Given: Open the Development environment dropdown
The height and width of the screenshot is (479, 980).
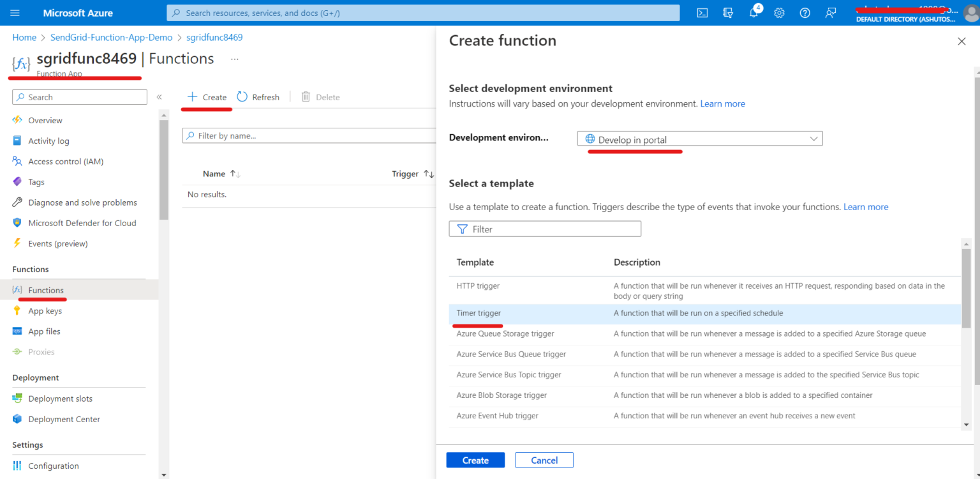Looking at the screenshot, I should click(x=699, y=138).
